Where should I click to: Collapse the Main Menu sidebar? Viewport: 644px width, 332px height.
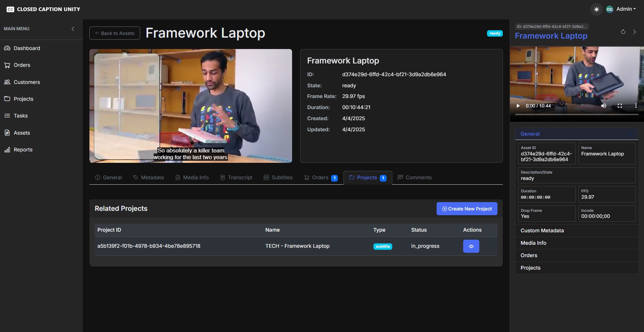(73, 29)
